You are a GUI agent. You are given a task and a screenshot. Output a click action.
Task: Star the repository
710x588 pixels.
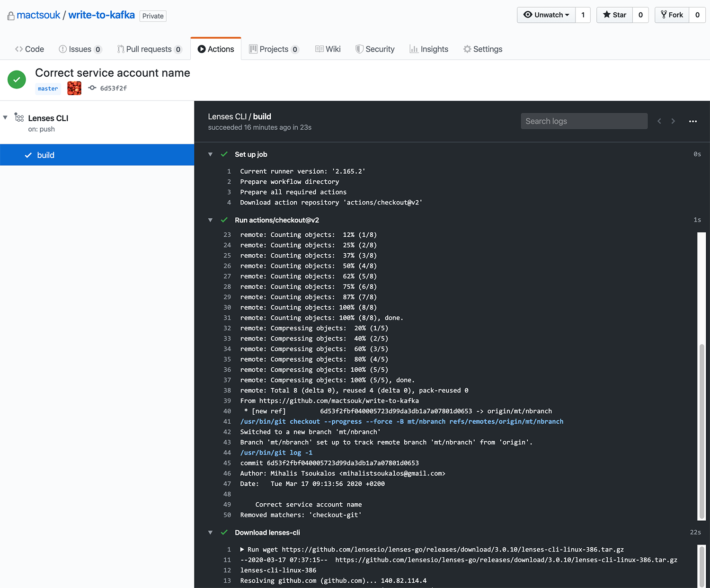[614, 15]
